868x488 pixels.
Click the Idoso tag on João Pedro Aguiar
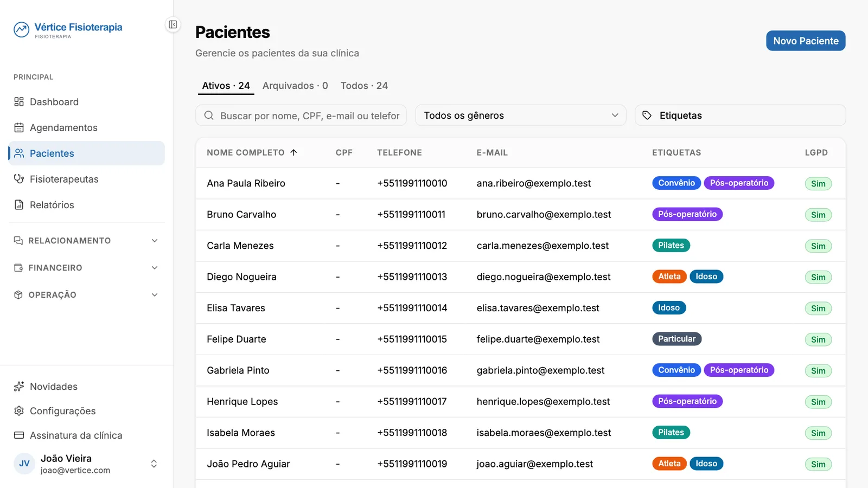tap(706, 464)
